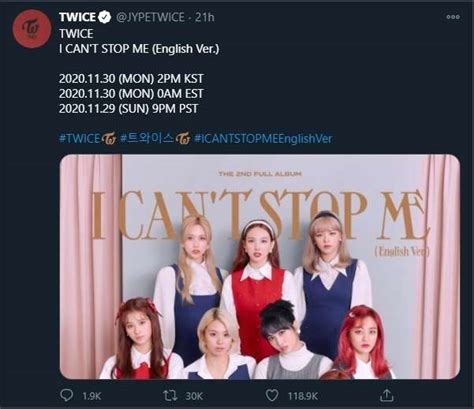
Task: Open the #TWICE hashtag link
Action: 80,139
